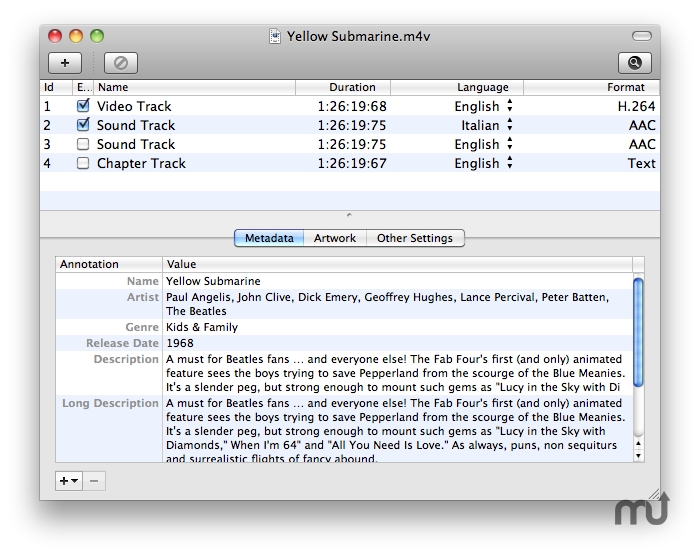
Task: Open language popup for Video Track
Action: click(x=510, y=106)
